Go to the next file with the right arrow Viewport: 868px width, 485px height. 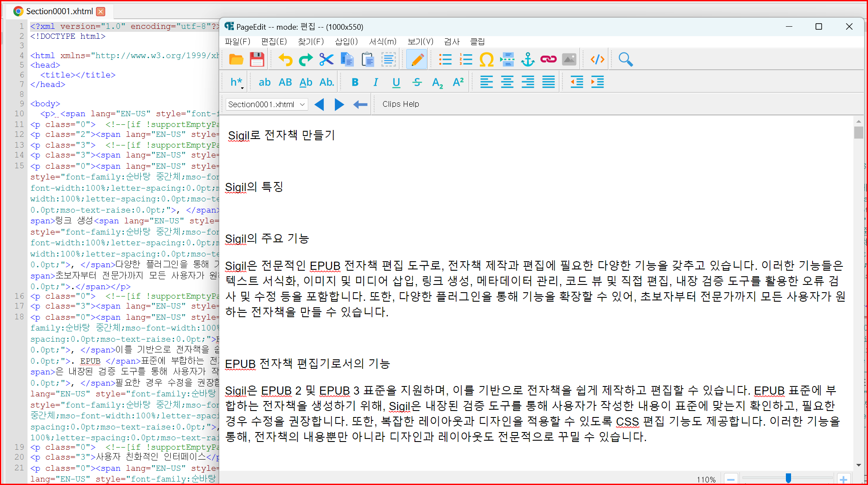point(339,105)
